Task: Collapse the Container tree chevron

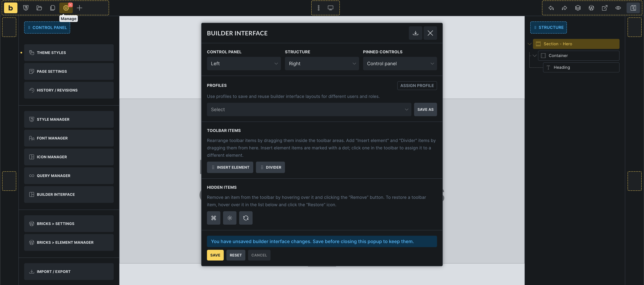Action: (534, 55)
